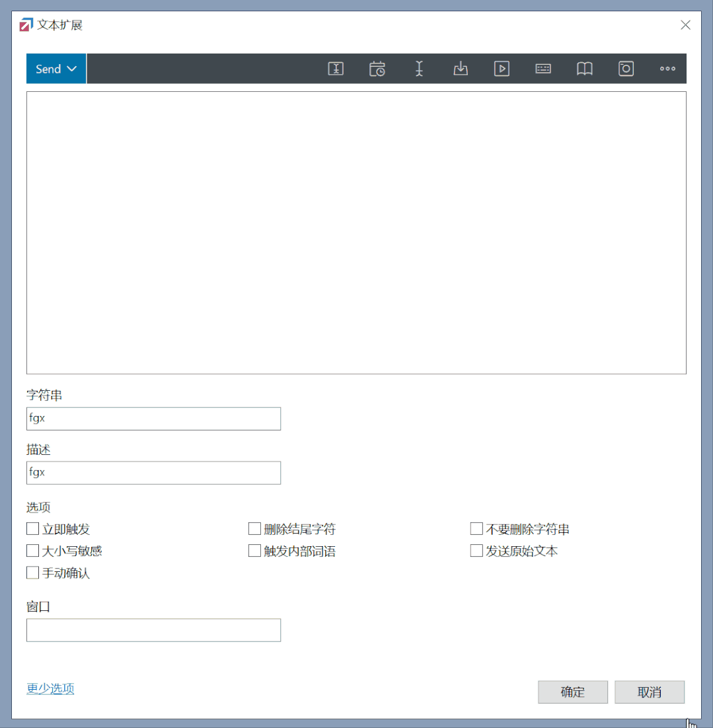Click the date and time calendar icon
This screenshot has width=713, height=728.
coord(377,69)
